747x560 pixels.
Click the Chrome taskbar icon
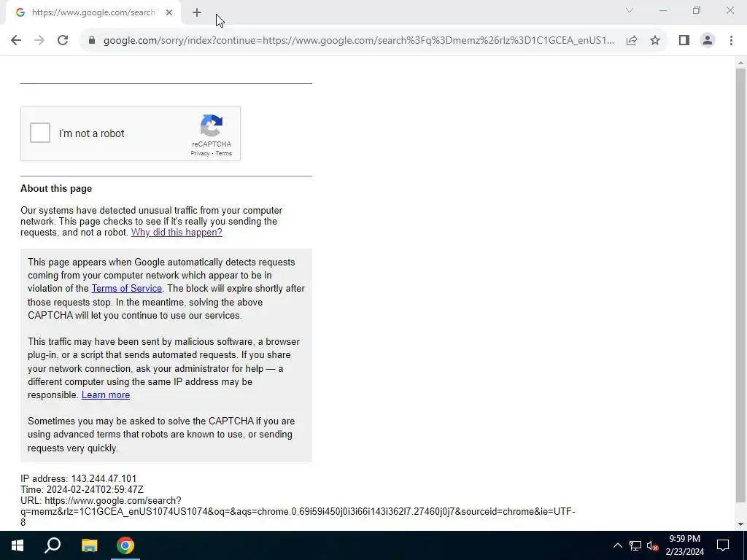pos(125,545)
